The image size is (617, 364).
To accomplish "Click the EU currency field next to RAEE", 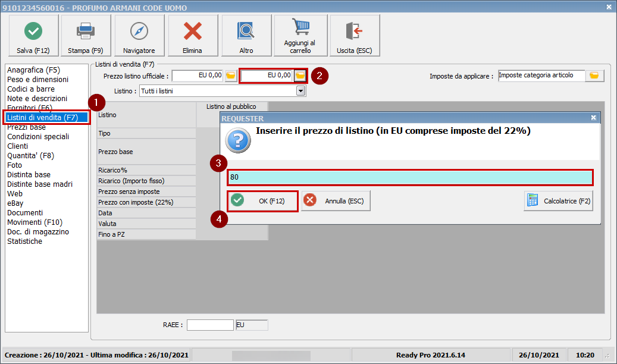I will click(x=252, y=325).
